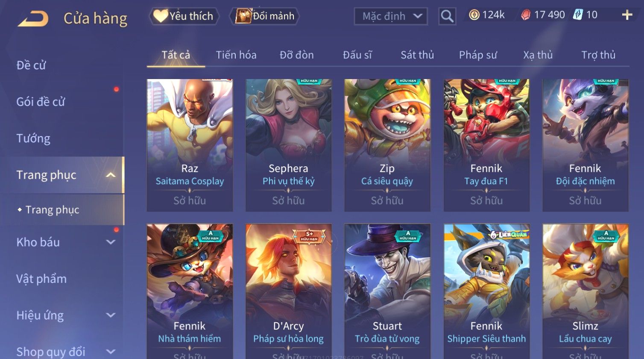Viewport: 644px width, 359px height.
Task: Open Đổi mảnh chest exchange
Action: click(x=265, y=16)
